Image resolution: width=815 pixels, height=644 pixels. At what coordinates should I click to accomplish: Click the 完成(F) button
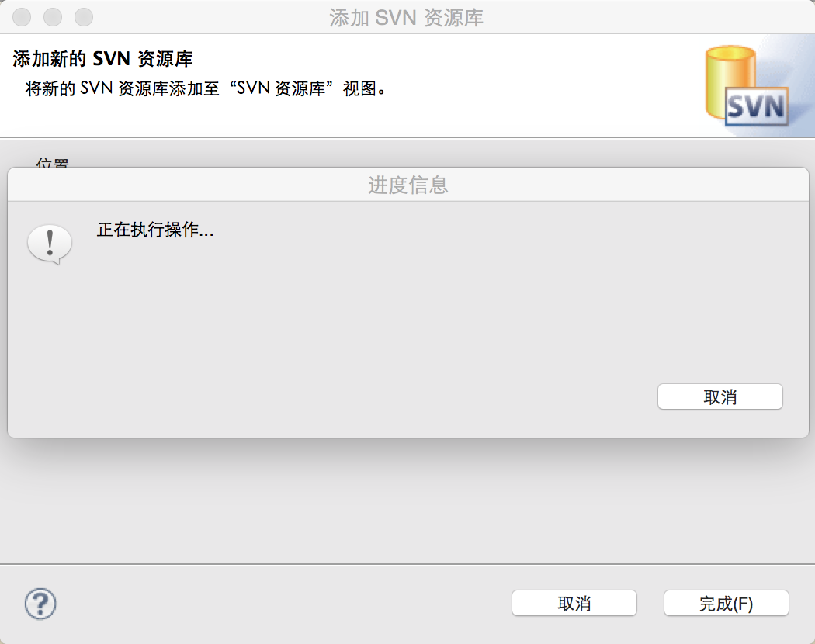(726, 603)
